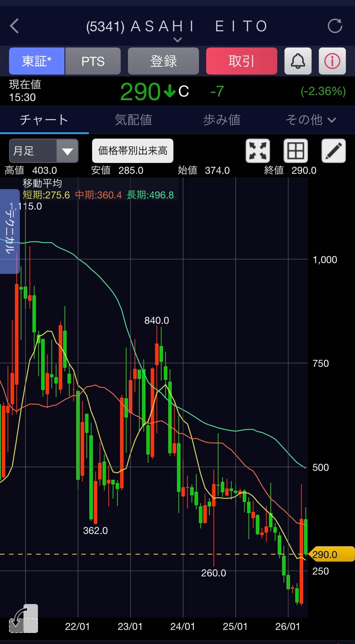Tap the 短期:275.6 moving average label
Image resolution: width=355 pixels, height=644 pixels.
coord(46,195)
